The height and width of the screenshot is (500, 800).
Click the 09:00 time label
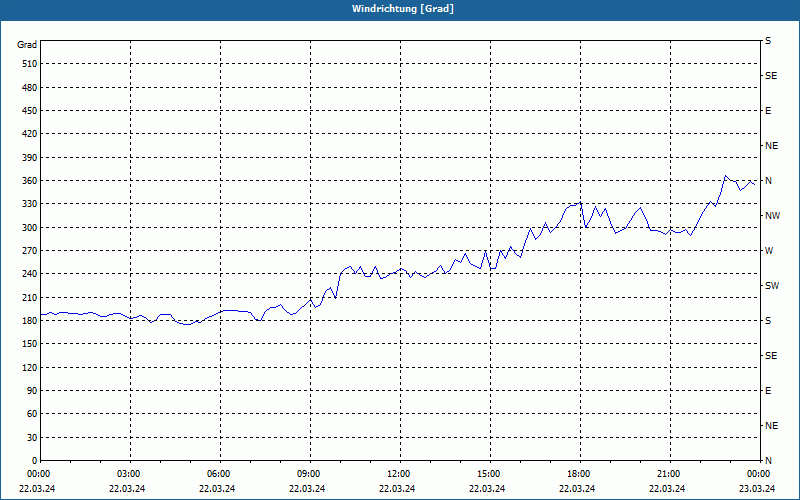click(x=310, y=474)
